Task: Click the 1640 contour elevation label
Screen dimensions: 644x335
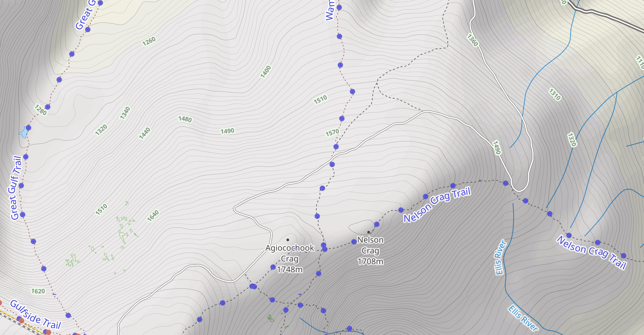Action: coord(153,215)
